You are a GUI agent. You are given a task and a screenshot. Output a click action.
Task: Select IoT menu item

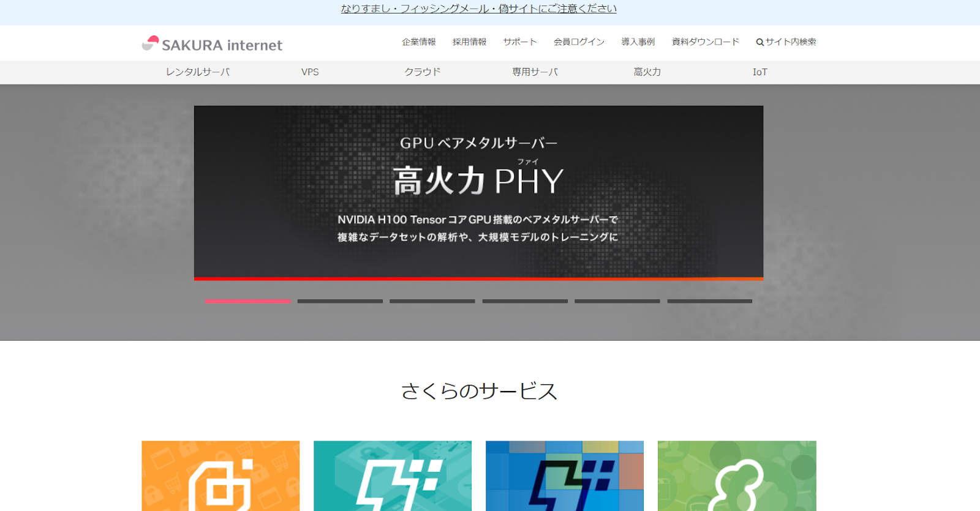(x=759, y=72)
